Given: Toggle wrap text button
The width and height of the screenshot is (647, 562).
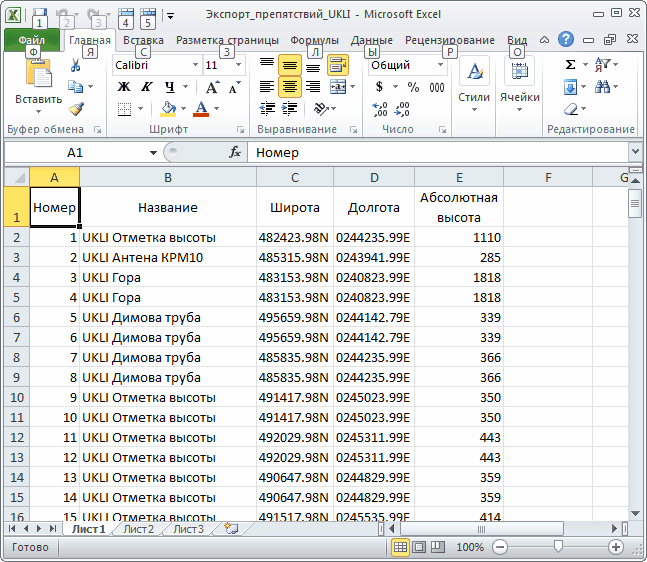Looking at the screenshot, I should [338, 65].
